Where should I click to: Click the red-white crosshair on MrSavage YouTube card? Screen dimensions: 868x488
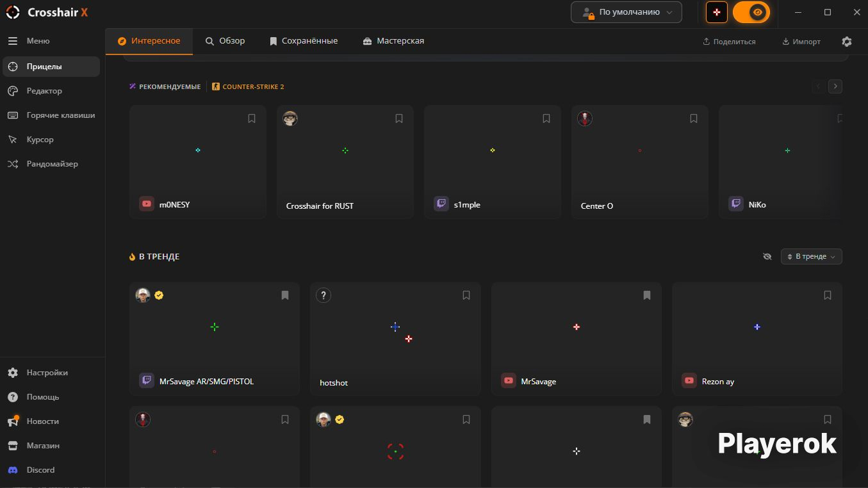pos(577,327)
